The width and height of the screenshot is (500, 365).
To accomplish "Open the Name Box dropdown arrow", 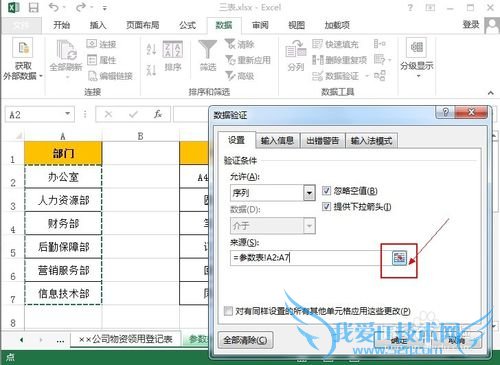I will (68, 114).
